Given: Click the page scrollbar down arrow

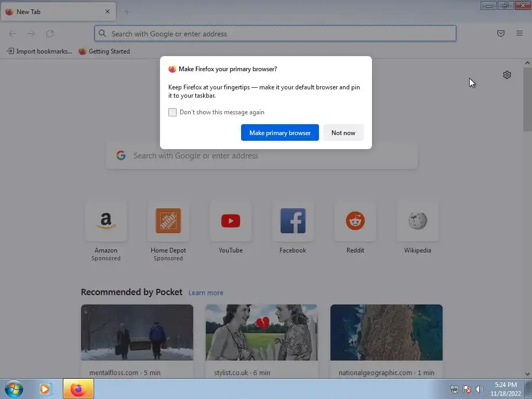Looking at the screenshot, I should point(527,374).
